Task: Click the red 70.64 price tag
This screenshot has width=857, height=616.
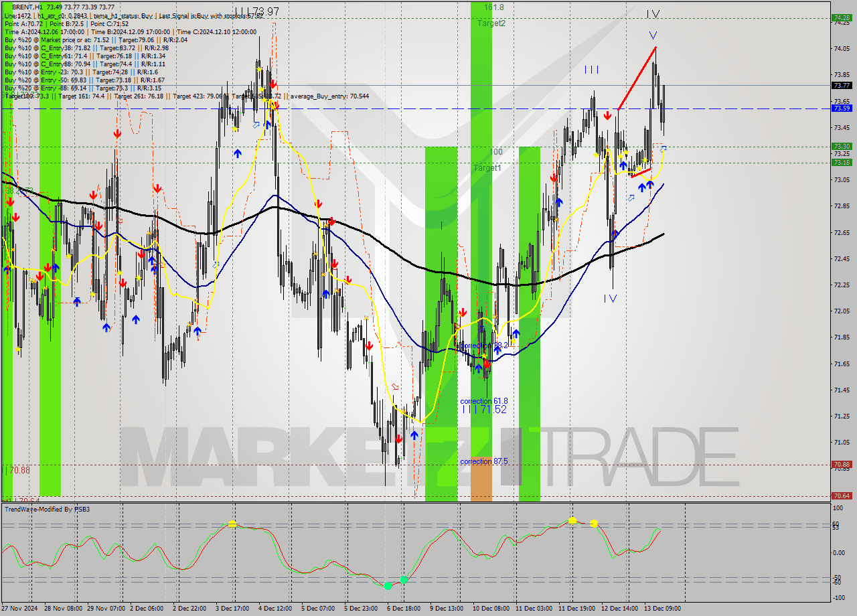Action: pos(842,495)
